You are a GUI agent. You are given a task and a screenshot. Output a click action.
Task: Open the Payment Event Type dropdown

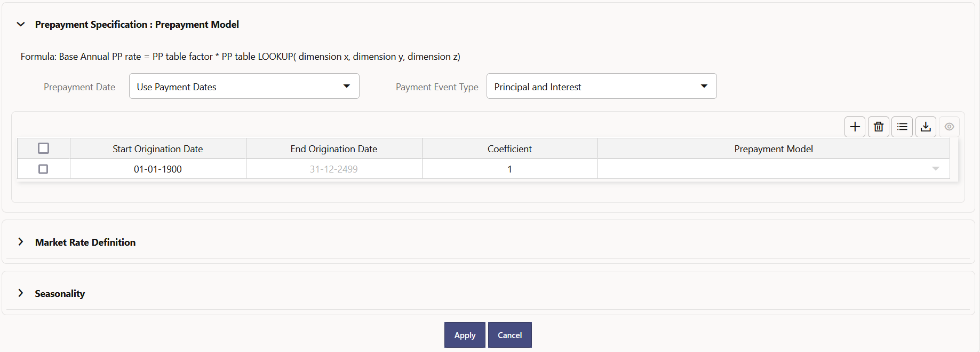(x=704, y=86)
